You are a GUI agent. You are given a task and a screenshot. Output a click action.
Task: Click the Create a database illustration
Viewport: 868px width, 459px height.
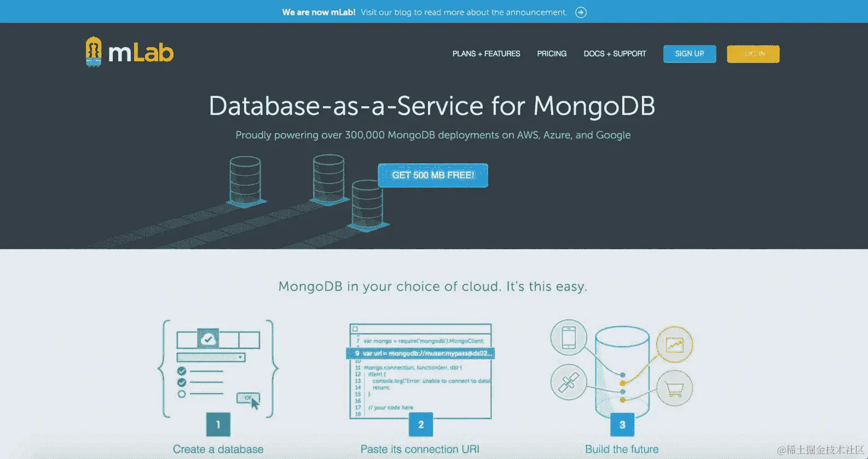click(x=218, y=369)
